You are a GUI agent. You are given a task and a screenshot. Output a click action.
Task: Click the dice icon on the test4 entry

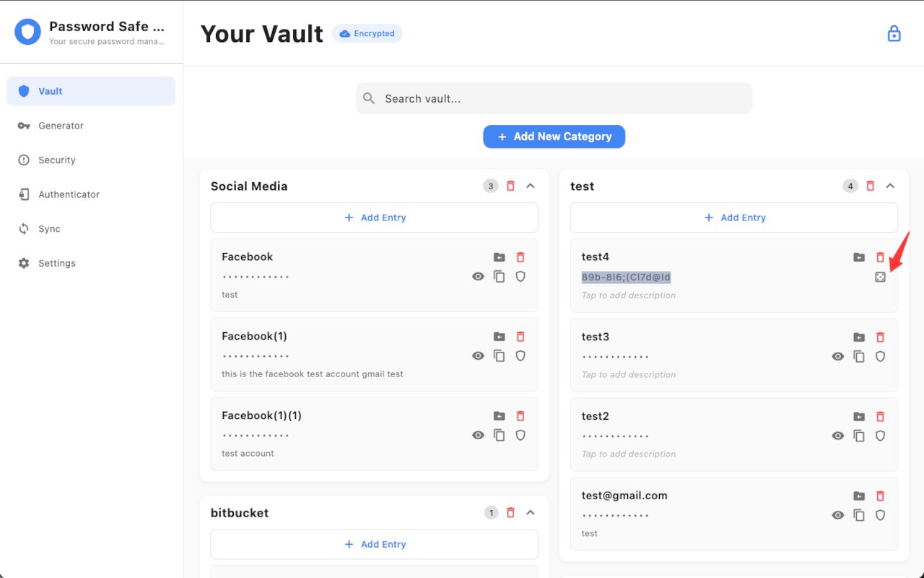pos(880,277)
